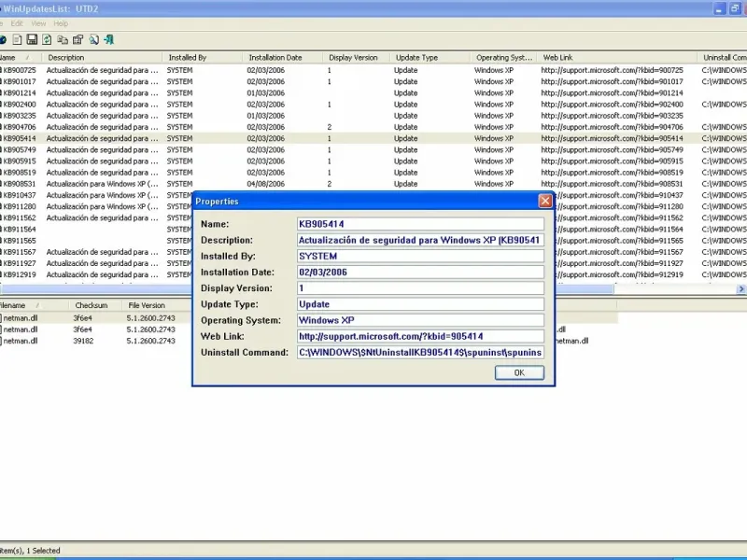Sort by the Update Type column header

tap(430, 58)
